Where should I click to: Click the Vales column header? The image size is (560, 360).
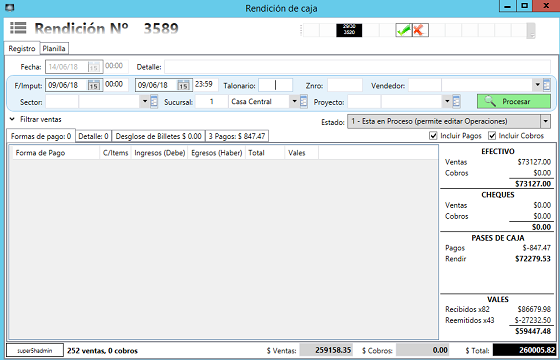click(301, 153)
